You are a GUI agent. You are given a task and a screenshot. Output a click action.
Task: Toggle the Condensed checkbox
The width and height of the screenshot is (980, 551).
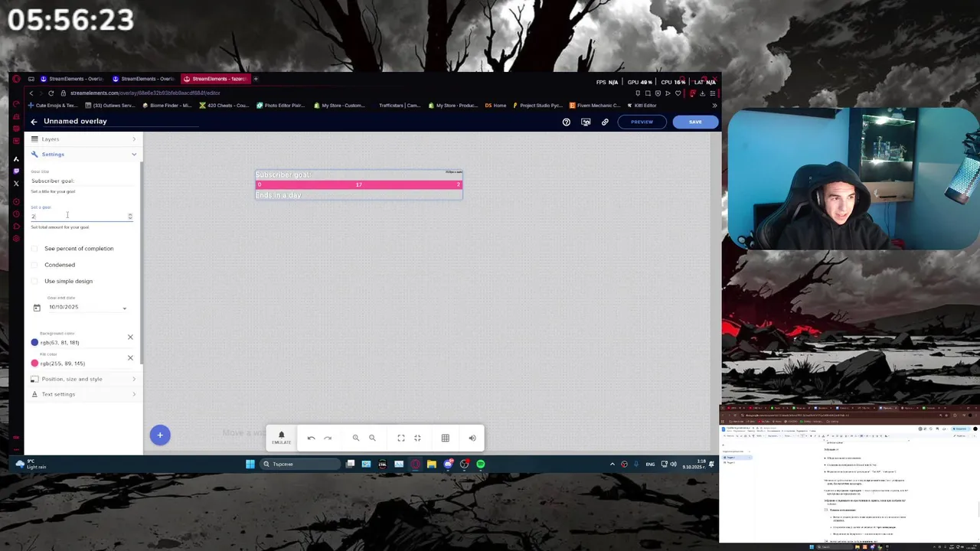pyautogui.click(x=34, y=265)
